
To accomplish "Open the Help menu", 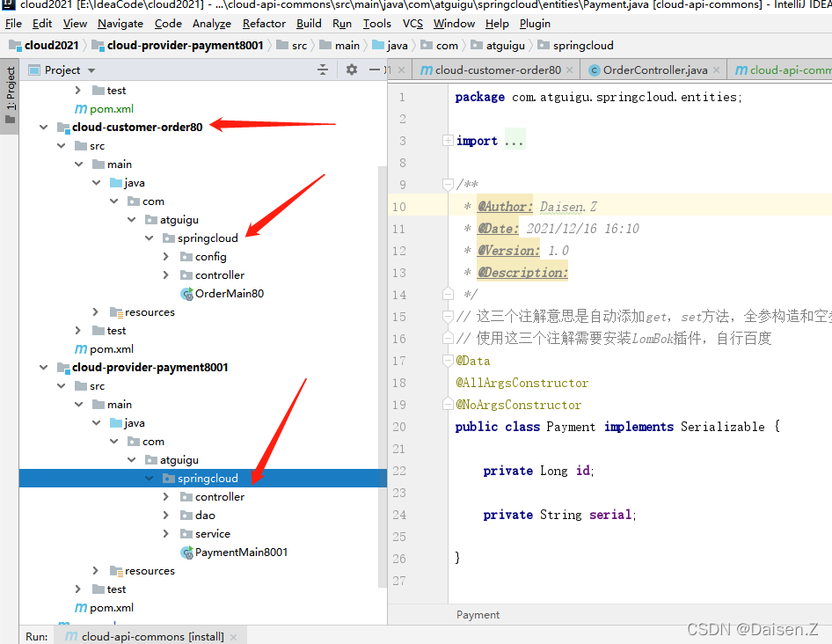I will (x=497, y=24).
